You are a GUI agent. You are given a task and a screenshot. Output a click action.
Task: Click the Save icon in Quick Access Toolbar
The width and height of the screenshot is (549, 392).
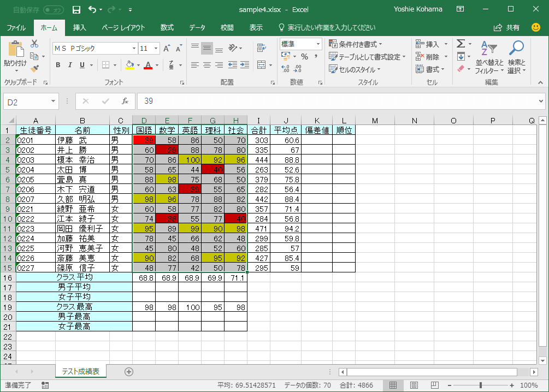(75, 10)
